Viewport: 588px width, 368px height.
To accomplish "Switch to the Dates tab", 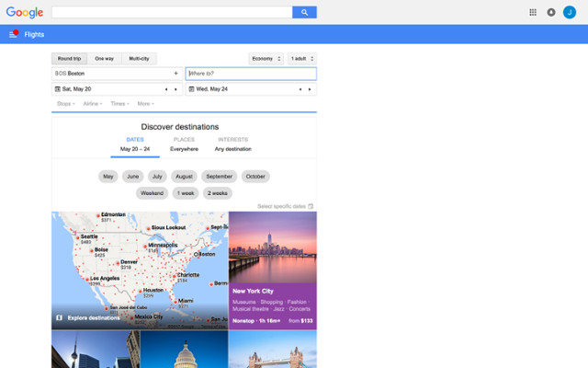I will tap(135, 144).
